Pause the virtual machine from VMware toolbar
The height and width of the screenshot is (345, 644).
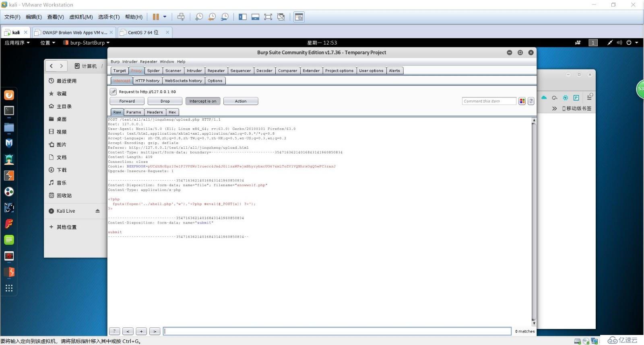tap(156, 17)
